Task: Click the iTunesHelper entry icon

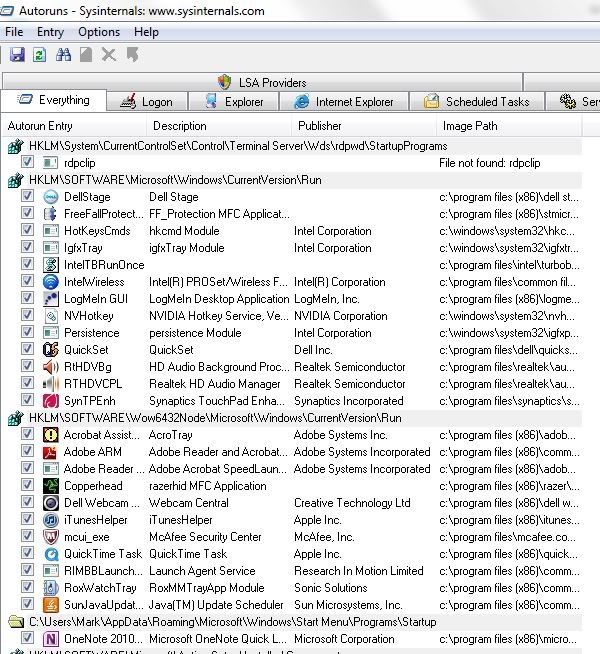Action: (x=51, y=520)
